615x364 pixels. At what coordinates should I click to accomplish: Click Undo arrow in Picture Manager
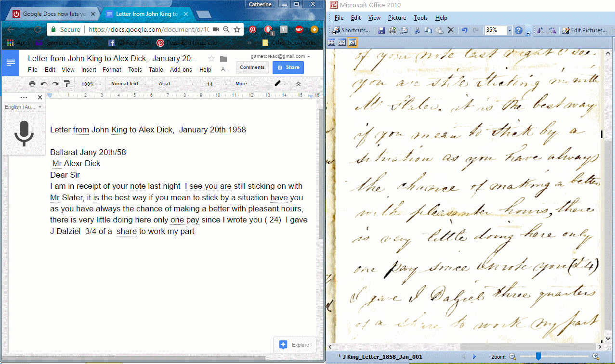tap(464, 30)
